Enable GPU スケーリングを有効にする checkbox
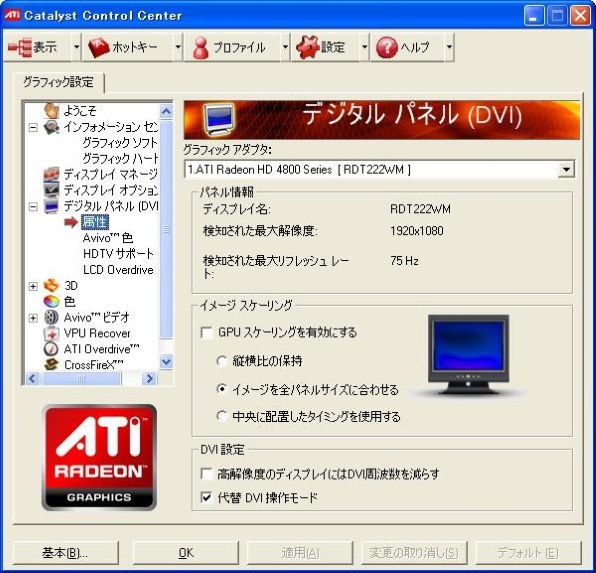 click(x=206, y=333)
